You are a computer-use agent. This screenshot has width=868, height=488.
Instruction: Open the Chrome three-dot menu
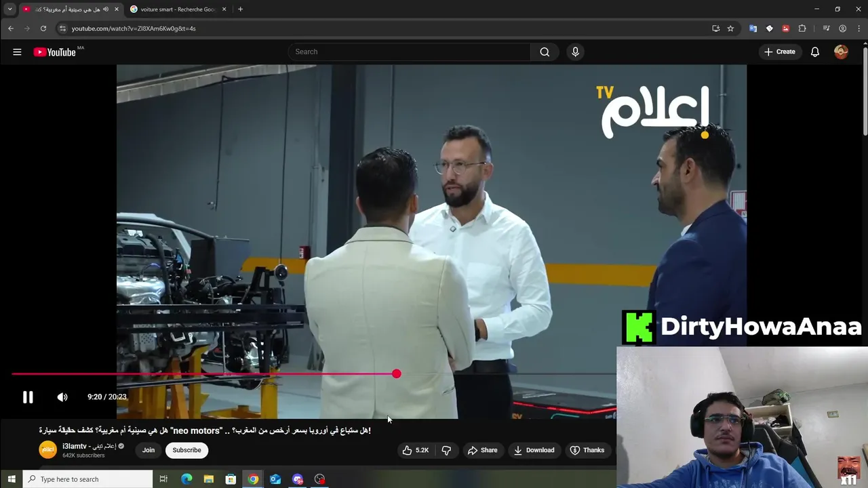coord(859,28)
